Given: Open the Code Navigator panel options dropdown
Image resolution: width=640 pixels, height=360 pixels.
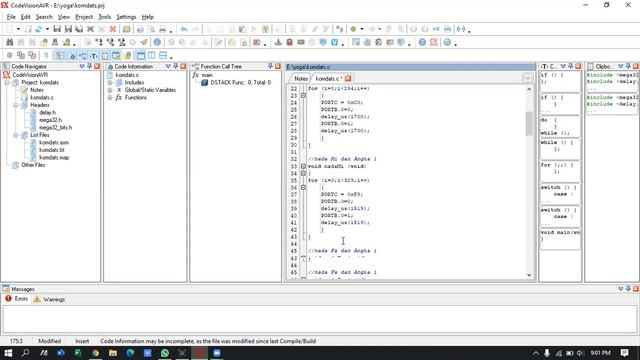Looking at the screenshot, I should pos(82,66).
